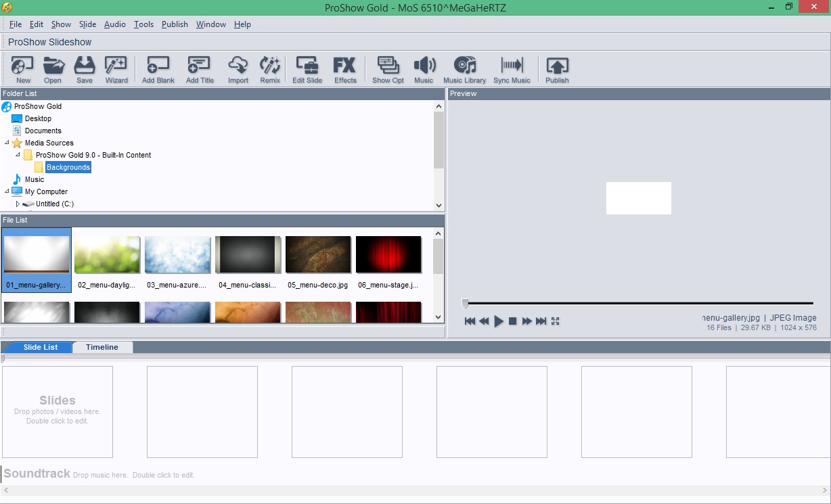
Task: Click the rewind preview button
Action: (484, 321)
